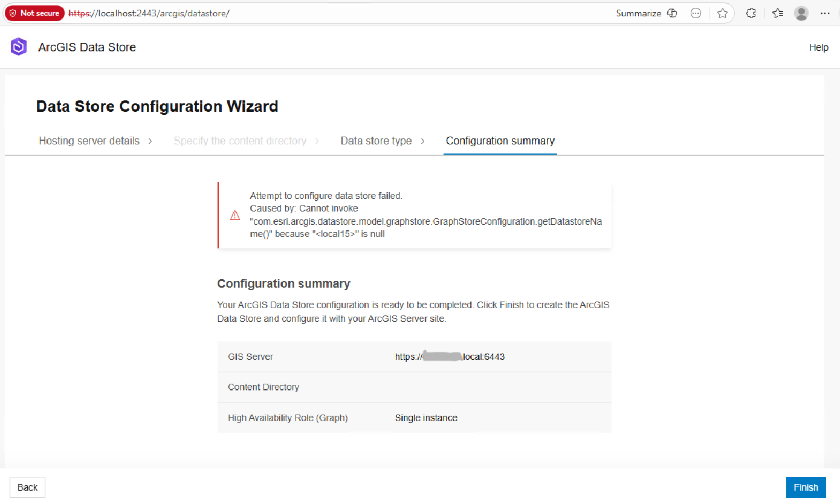
Task: Click the chevron after Specify the content directory
Action: coord(317,141)
